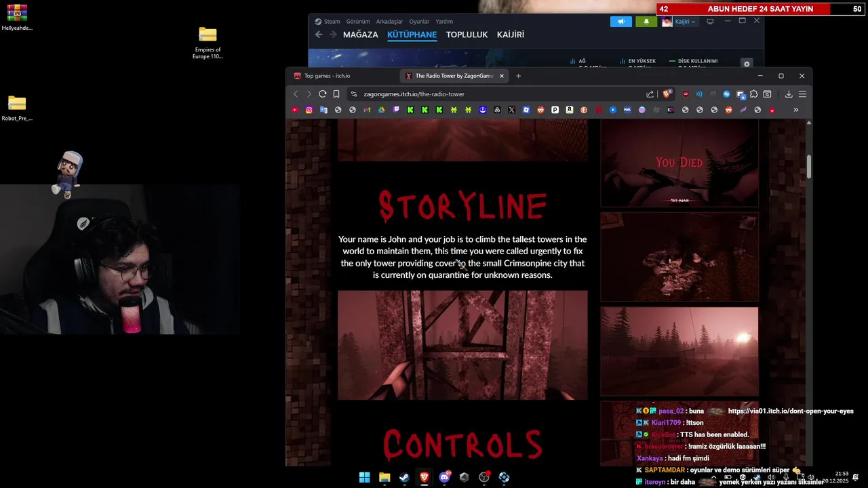Open OBS Studio from taskbar
This screenshot has height=488, width=868.
[x=484, y=477]
